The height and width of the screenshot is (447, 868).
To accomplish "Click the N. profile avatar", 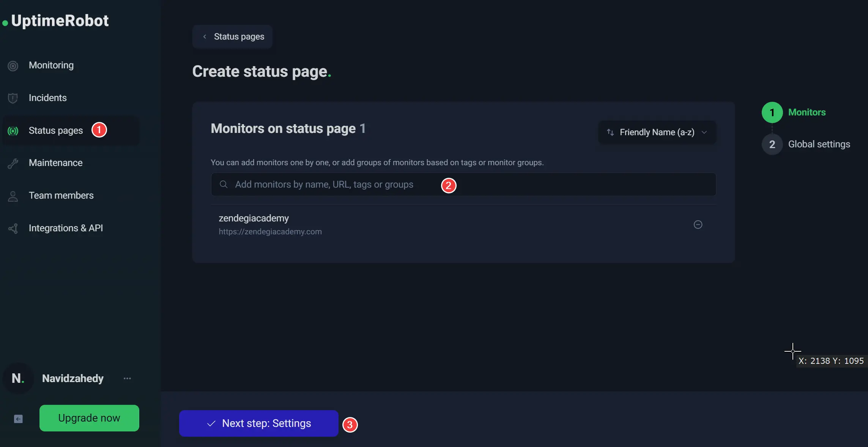I will pyautogui.click(x=18, y=378).
